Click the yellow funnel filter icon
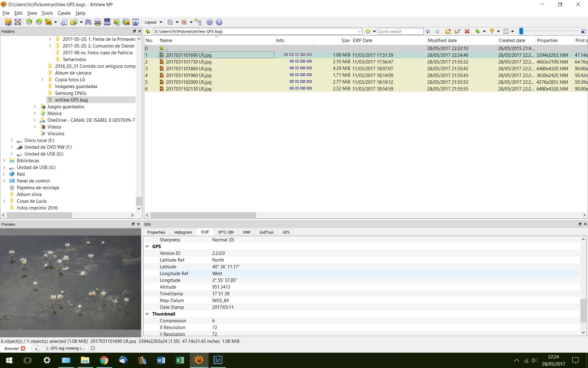Image resolution: width=588 pixels, height=368 pixels. tap(492, 31)
